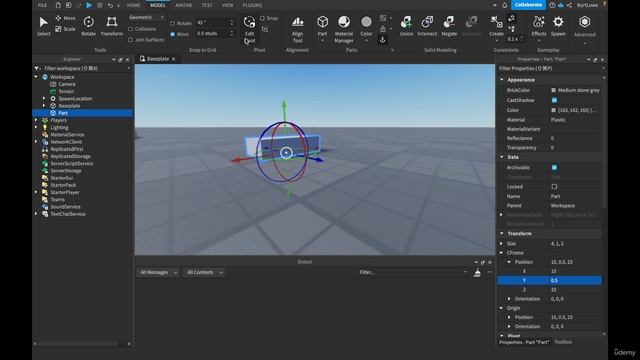This screenshot has width=640, height=360.
Task: Open the Material Manager
Action: (x=344, y=30)
